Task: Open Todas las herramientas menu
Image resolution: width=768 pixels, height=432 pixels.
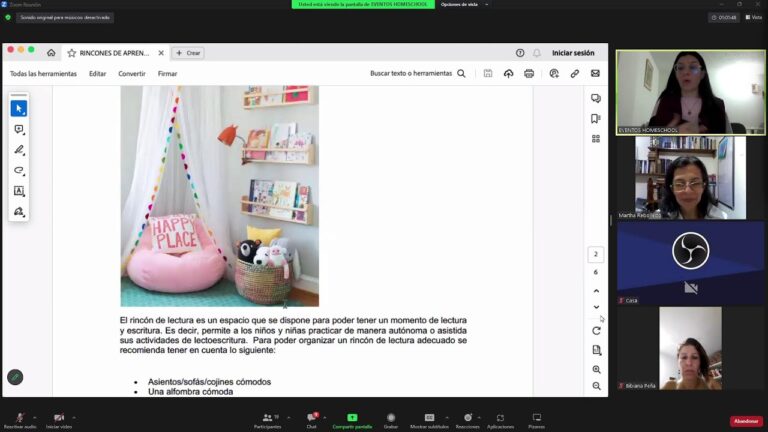Action: coord(43,73)
